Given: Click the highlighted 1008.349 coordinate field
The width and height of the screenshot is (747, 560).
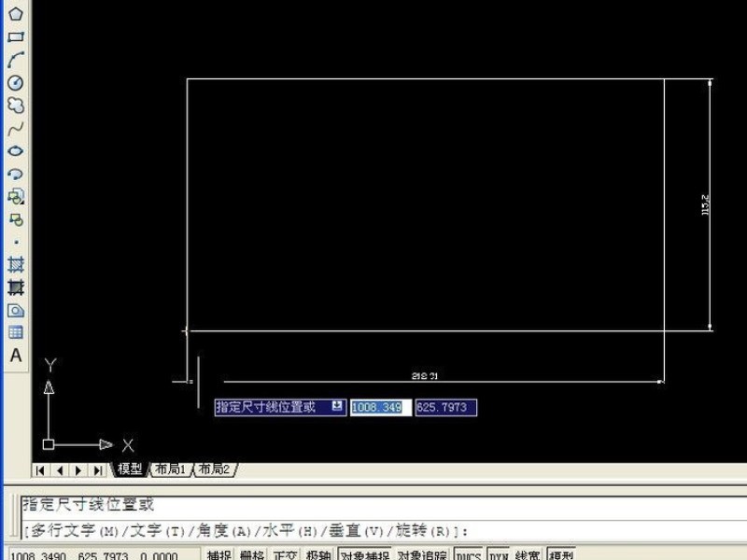Looking at the screenshot, I should coord(381,407).
